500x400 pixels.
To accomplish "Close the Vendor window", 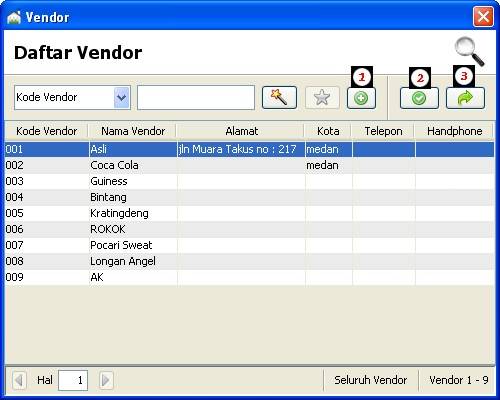I will tap(483, 16).
